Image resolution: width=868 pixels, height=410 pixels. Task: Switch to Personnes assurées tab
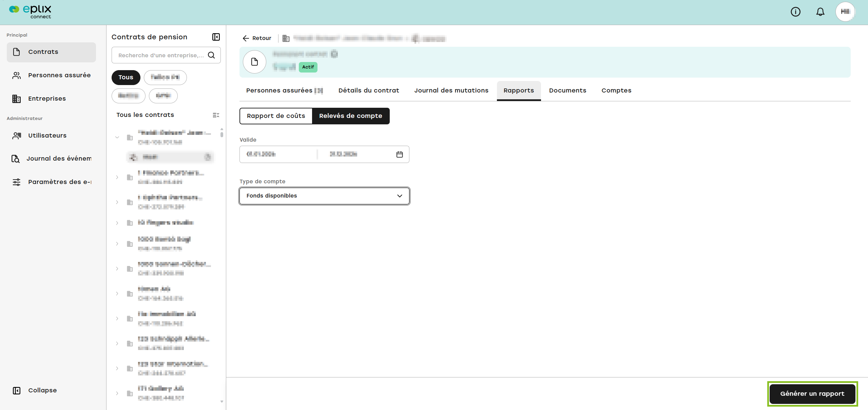[284, 90]
